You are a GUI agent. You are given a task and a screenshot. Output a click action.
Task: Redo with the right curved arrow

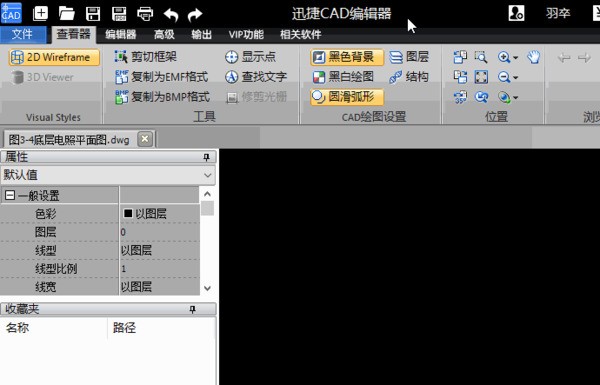point(195,15)
